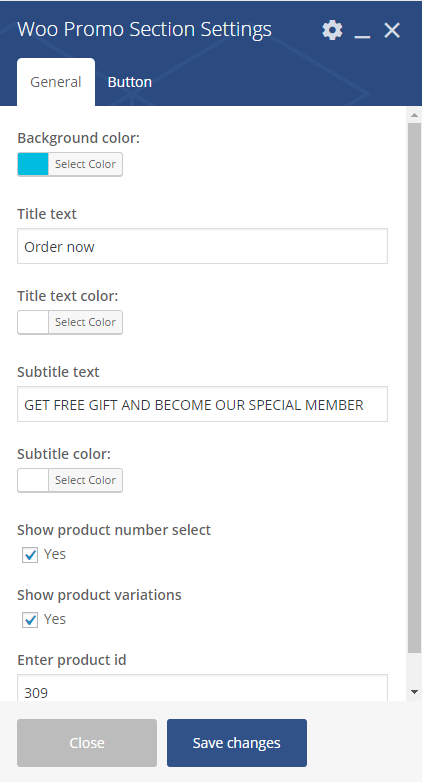The image size is (422, 782).
Task: Click the white Title text color swatch
Action: [x=33, y=322]
